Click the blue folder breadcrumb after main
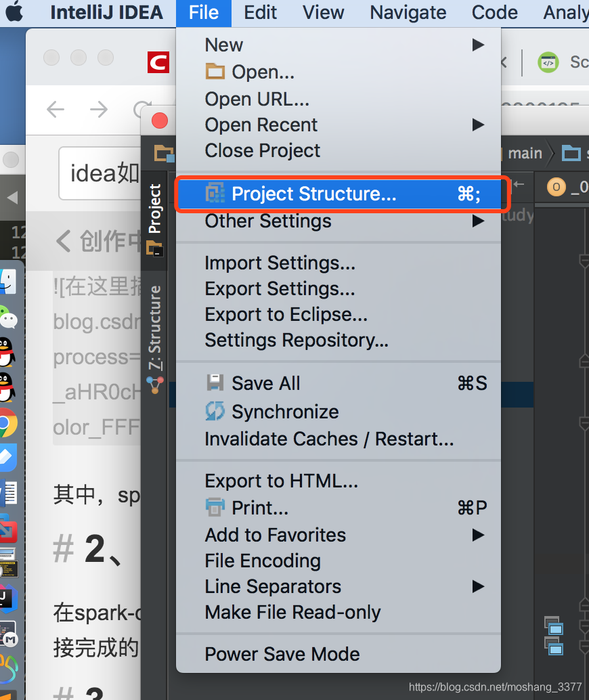The image size is (589, 700). (x=571, y=153)
